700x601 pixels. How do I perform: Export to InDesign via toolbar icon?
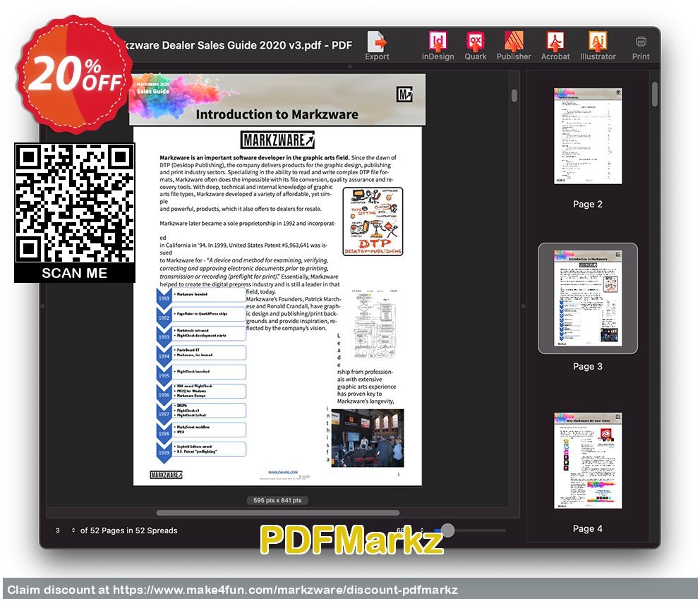coord(437,45)
